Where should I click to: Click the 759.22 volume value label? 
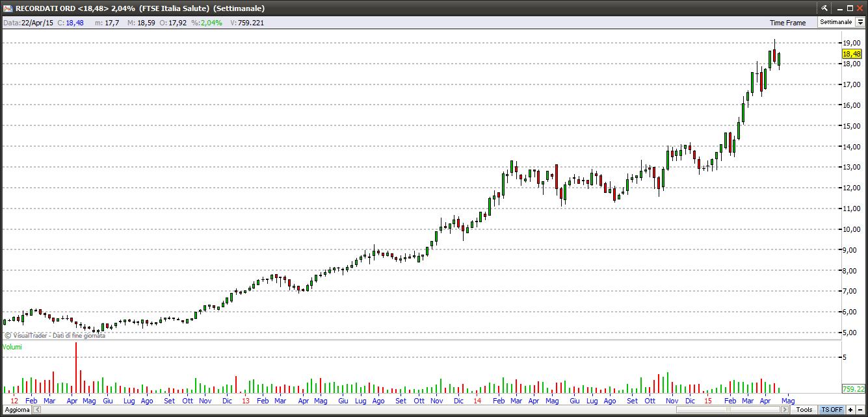click(x=852, y=389)
